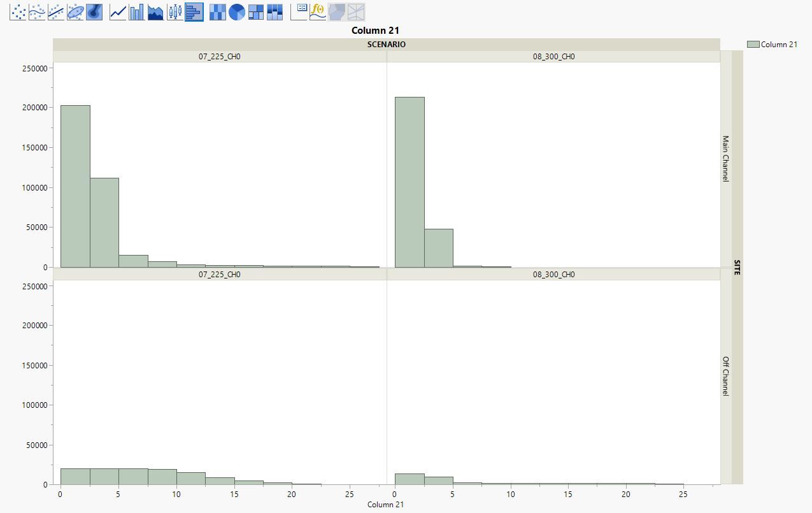
Task: Pick the Ellipse element icon
Action: point(76,11)
